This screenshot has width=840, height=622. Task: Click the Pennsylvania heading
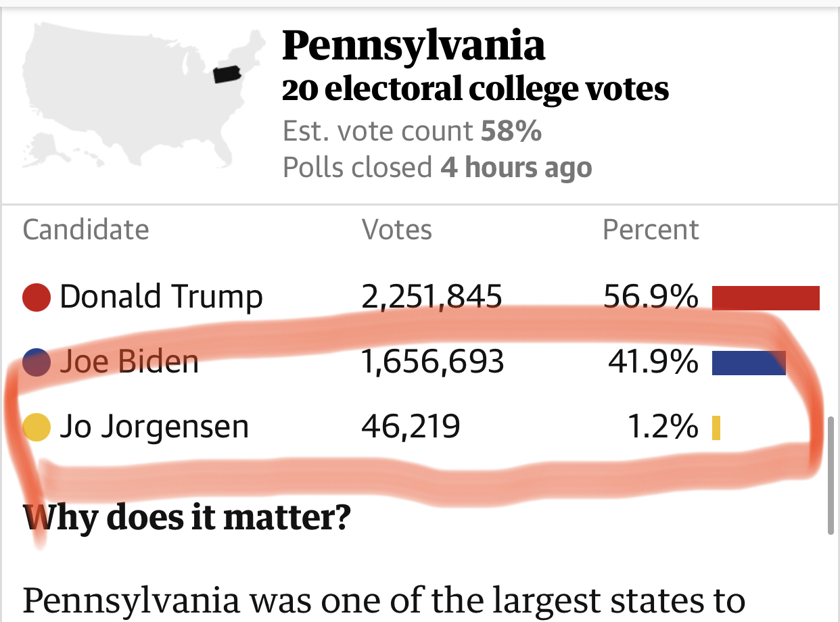[x=414, y=45]
